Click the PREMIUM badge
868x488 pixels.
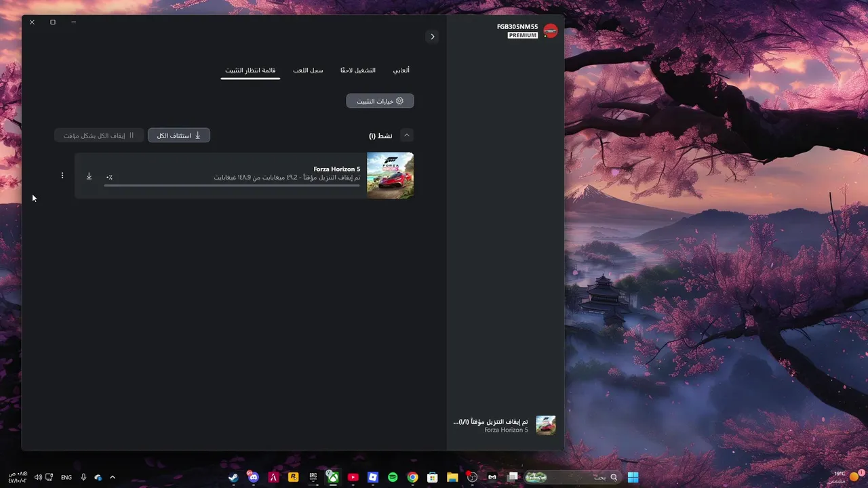click(523, 35)
